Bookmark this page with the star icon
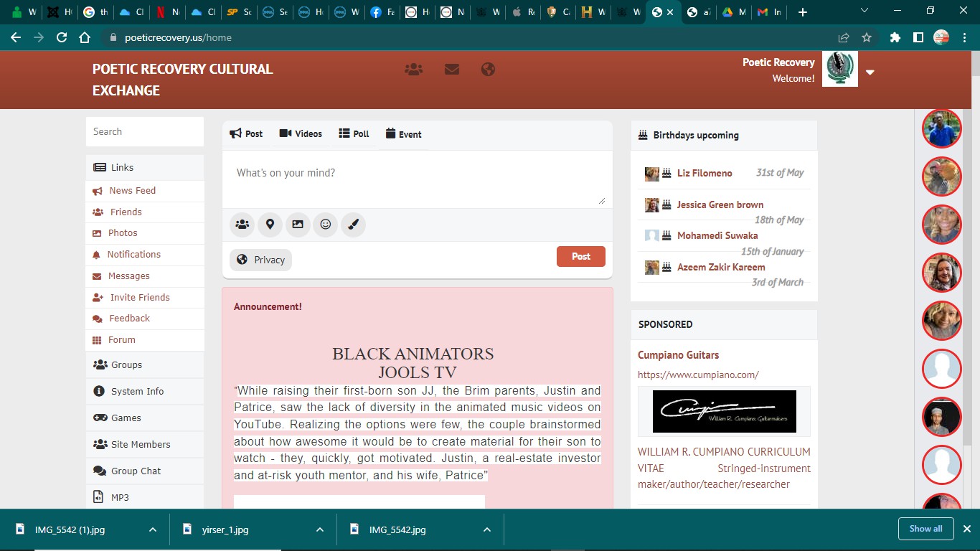 pyautogui.click(x=867, y=37)
